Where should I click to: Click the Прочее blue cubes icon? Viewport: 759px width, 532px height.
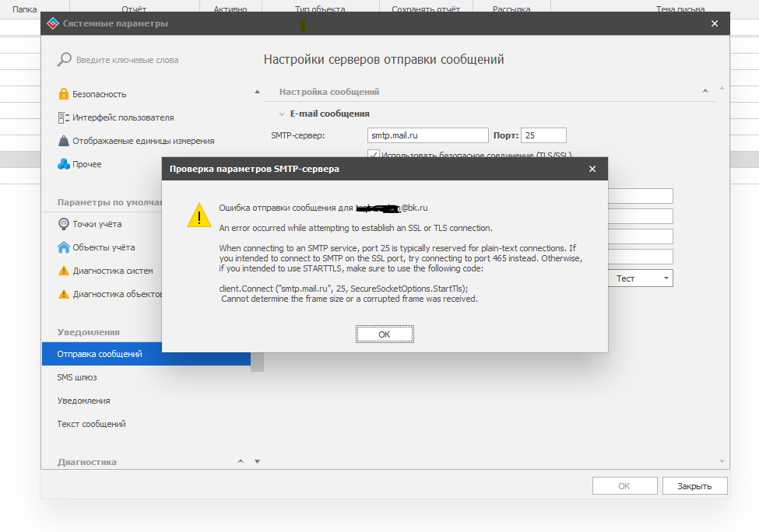64,164
